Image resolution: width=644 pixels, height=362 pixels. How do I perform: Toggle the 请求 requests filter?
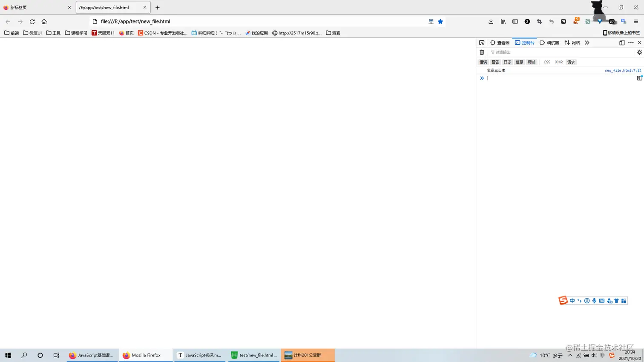coord(571,62)
